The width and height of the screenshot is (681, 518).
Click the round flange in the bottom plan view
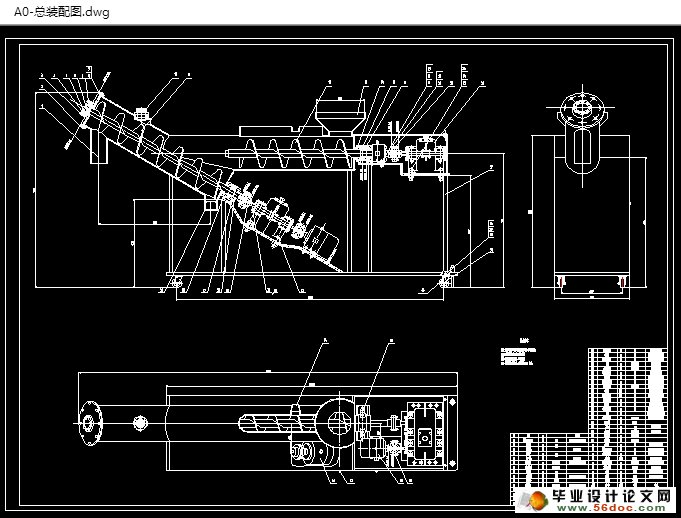93,424
